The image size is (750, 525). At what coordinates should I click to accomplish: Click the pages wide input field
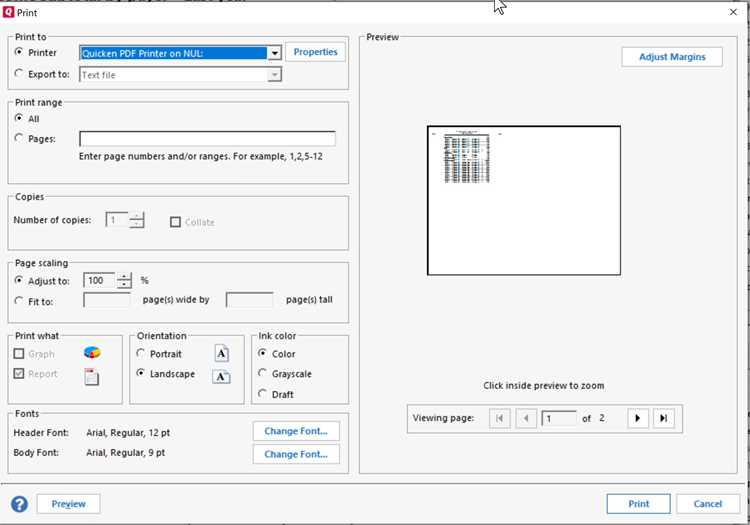coord(107,300)
